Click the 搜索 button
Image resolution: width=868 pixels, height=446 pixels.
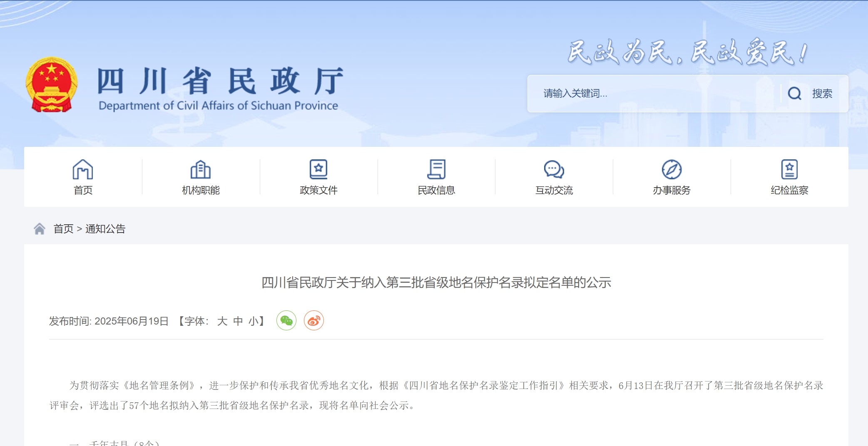coord(822,94)
